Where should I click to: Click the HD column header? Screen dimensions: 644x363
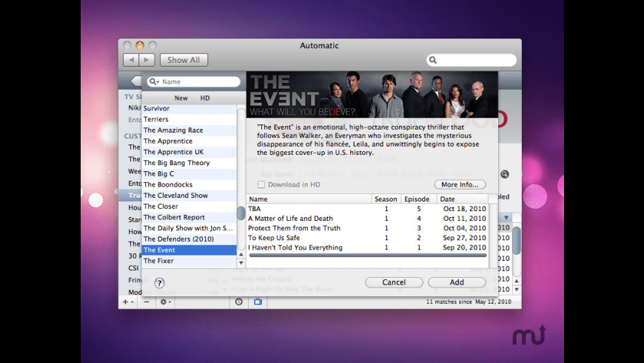click(x=205, y=98)
